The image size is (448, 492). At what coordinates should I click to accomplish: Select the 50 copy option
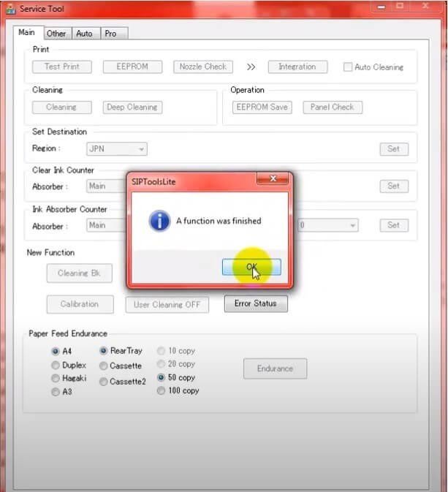(x=161, y=377)
